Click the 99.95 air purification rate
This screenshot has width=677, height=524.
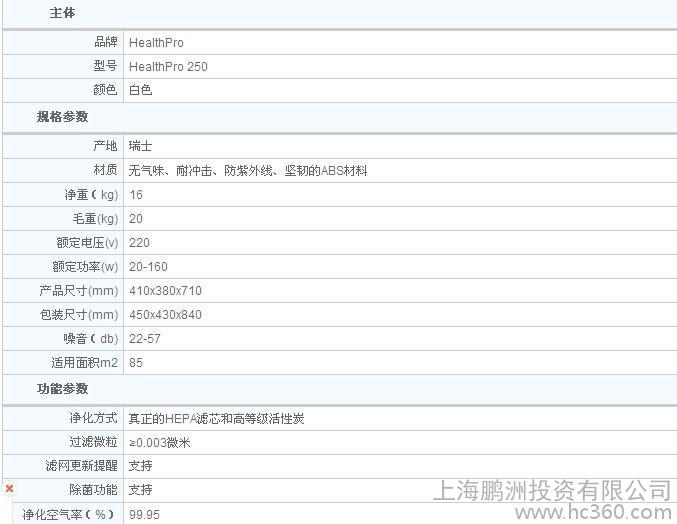pyautogui.click(x=145, y=514)
